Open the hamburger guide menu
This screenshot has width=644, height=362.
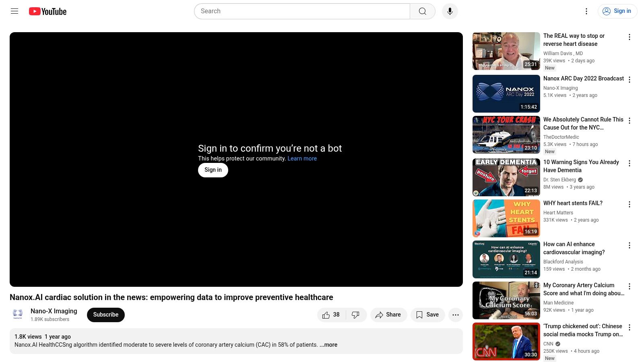click(14, 11)
